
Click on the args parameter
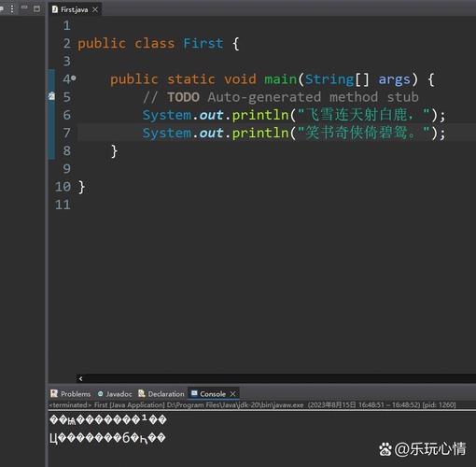tap(395, 80)
